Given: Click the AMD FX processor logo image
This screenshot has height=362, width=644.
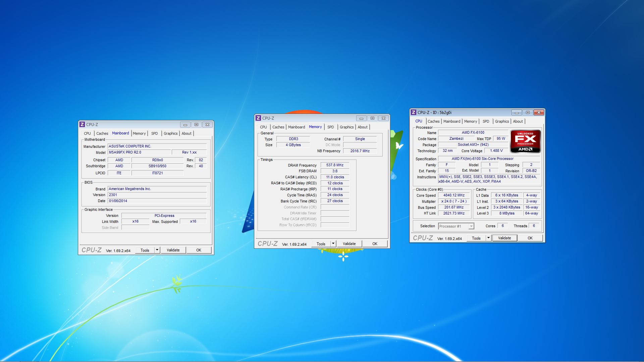Looking at the screenshot, I should click(x=525, y=141).
